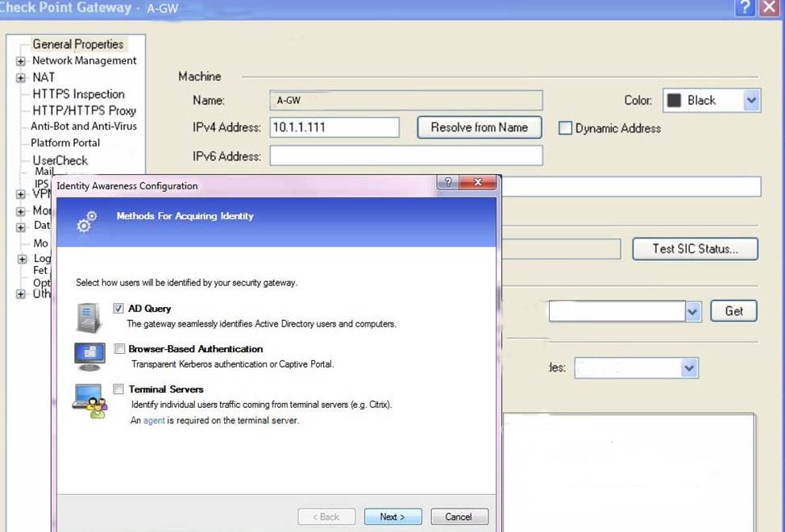Select General Properties in the tree
785x532 pixels.
coord(77,44)
